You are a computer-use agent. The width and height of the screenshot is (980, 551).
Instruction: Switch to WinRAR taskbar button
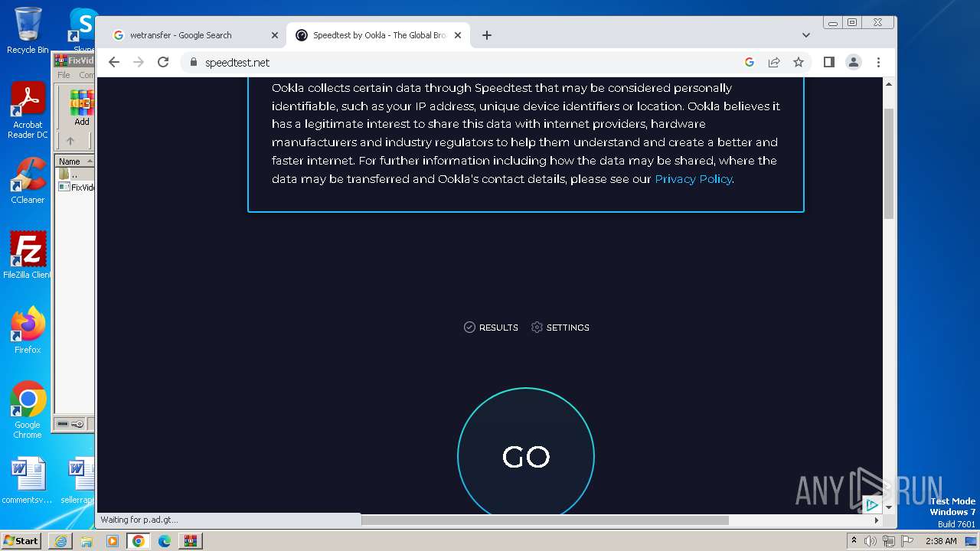(x=191, y=541)
